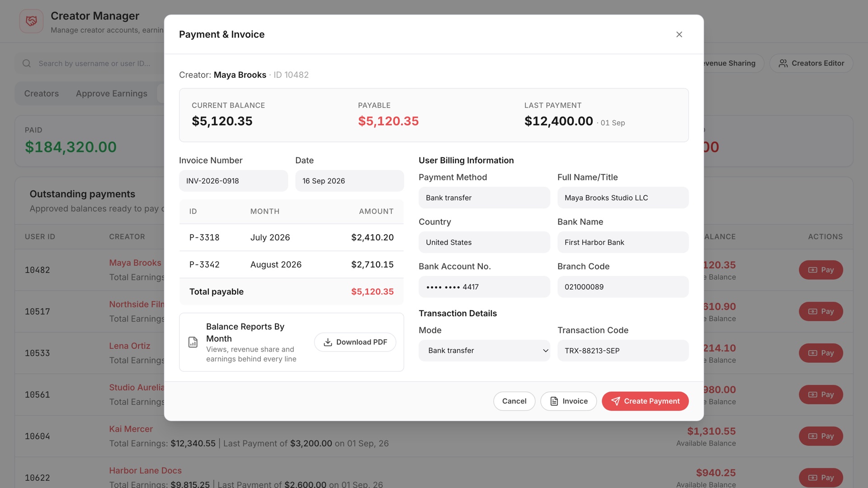Switch to the Approve Earnings tab
This screenshot has width=868, height=488.
pos(112,94)
